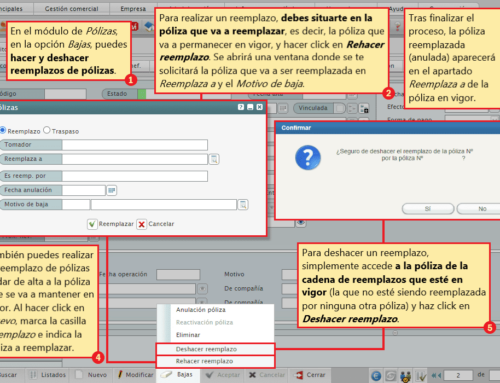
Task: Click the Fecha operación input field
Action: tap(178, 275)
